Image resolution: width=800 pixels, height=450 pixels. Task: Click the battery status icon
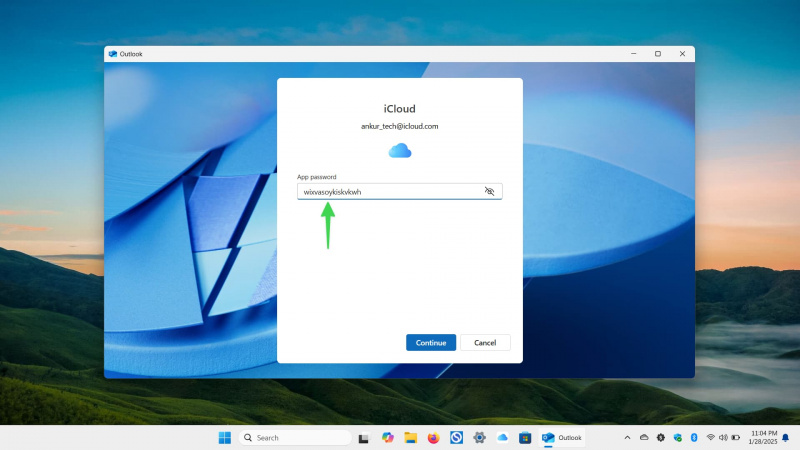coord(736,438)
